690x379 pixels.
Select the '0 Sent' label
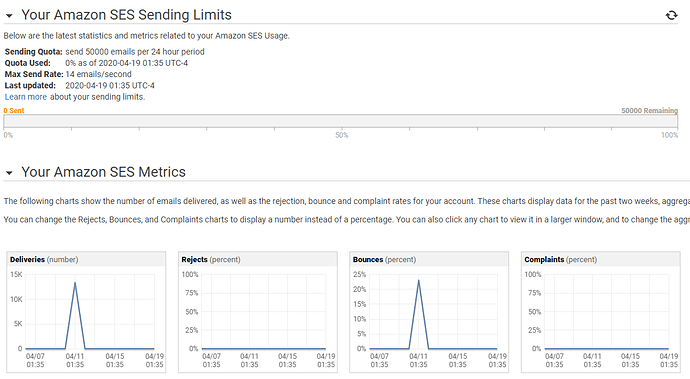[14, 110]
